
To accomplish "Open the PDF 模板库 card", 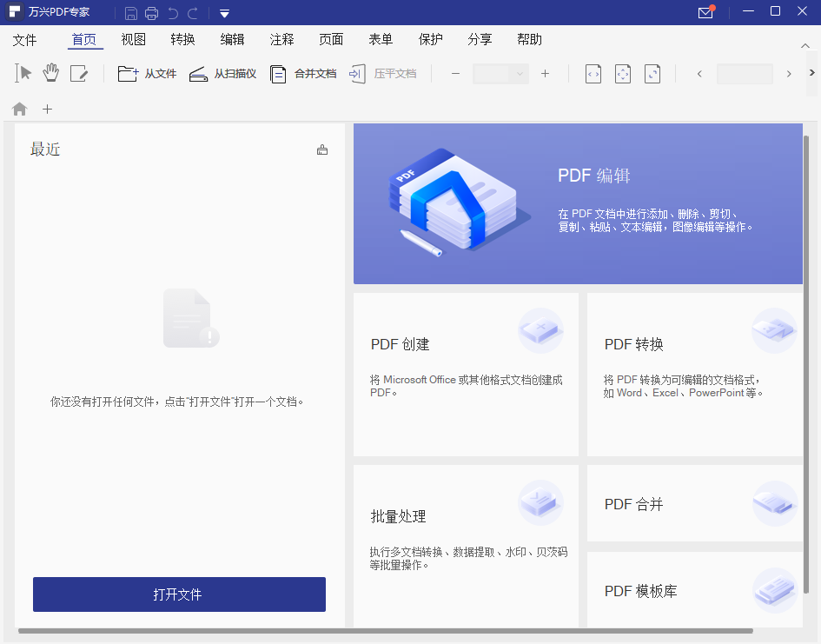I will (x=695, y=591).
